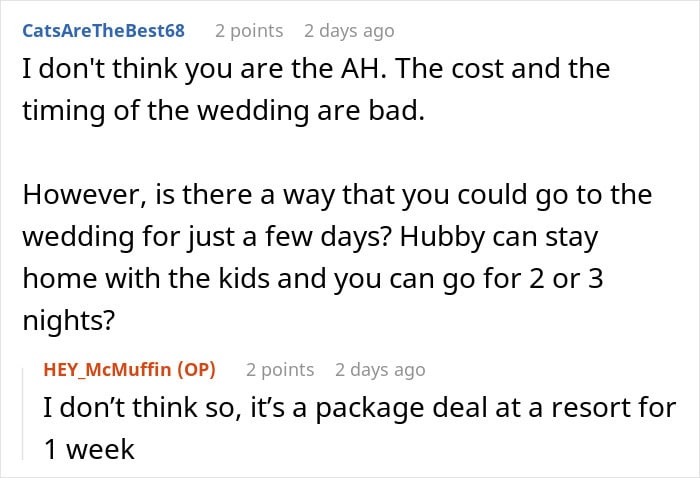Viewport: 700px width, 478px height.
Task: Click line "home with the kids and you"
Action: tap(313, 279)
